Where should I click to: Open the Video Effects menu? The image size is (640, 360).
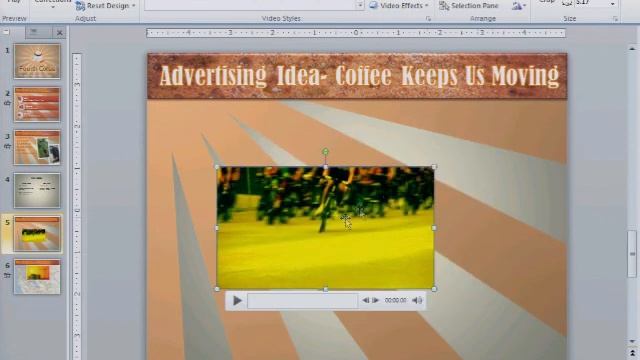[x=399, y=6]
